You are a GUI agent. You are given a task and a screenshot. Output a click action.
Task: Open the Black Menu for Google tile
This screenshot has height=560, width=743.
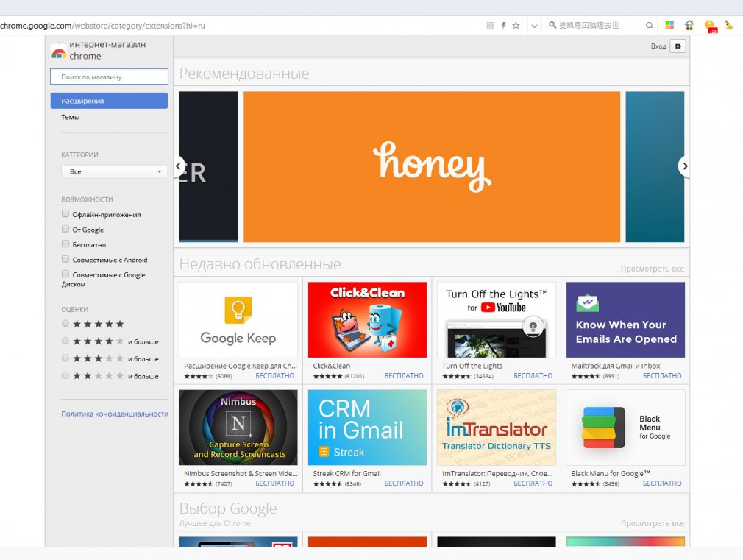[x=625, y=428]
